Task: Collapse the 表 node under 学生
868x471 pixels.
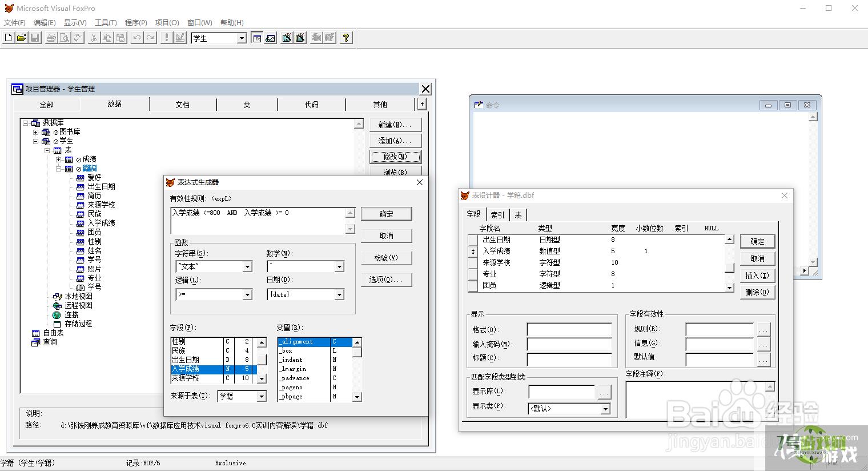Action: (47, 150)
